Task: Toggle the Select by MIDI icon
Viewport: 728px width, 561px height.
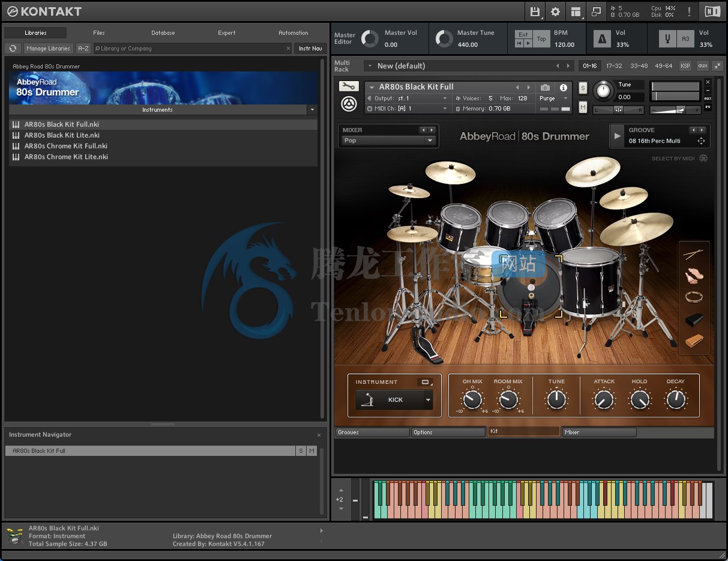Action: pos(703,159)
